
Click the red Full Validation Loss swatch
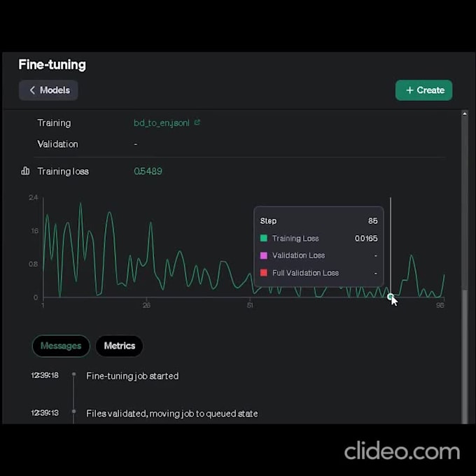264,273
